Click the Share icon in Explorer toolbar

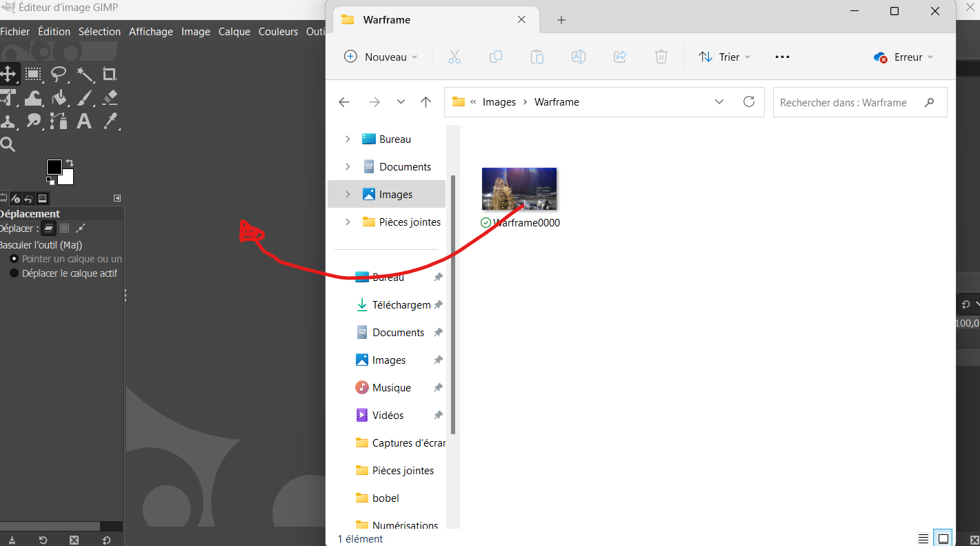[619, 57]
